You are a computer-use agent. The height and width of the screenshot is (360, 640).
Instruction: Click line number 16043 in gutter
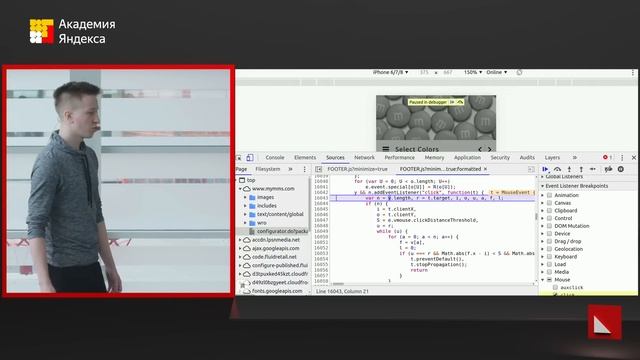(321, 198)
